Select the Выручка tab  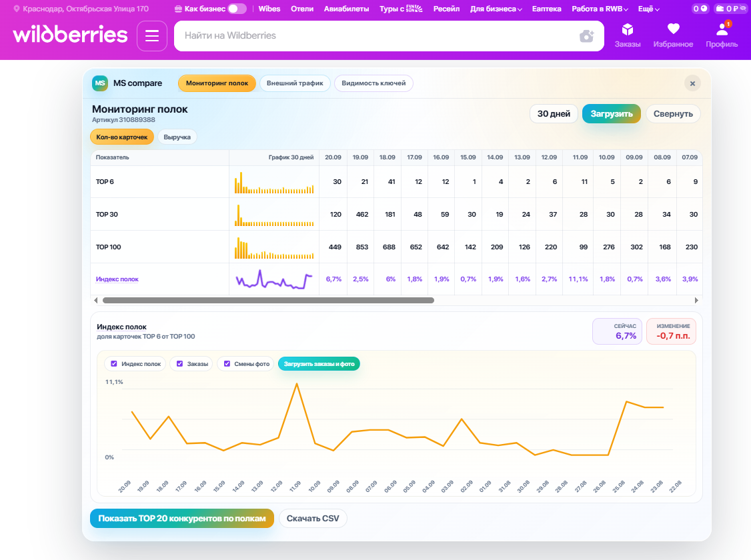pos(177,137)
